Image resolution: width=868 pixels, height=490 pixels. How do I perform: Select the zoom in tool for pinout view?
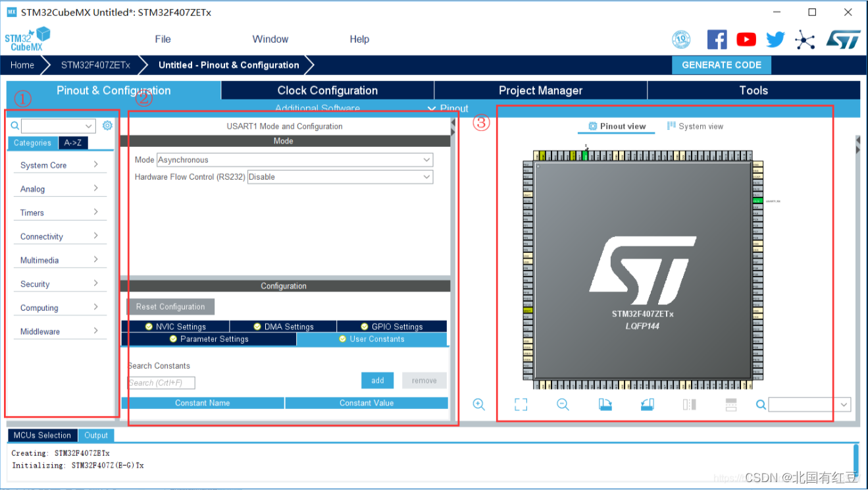click(x=479, y=404)
